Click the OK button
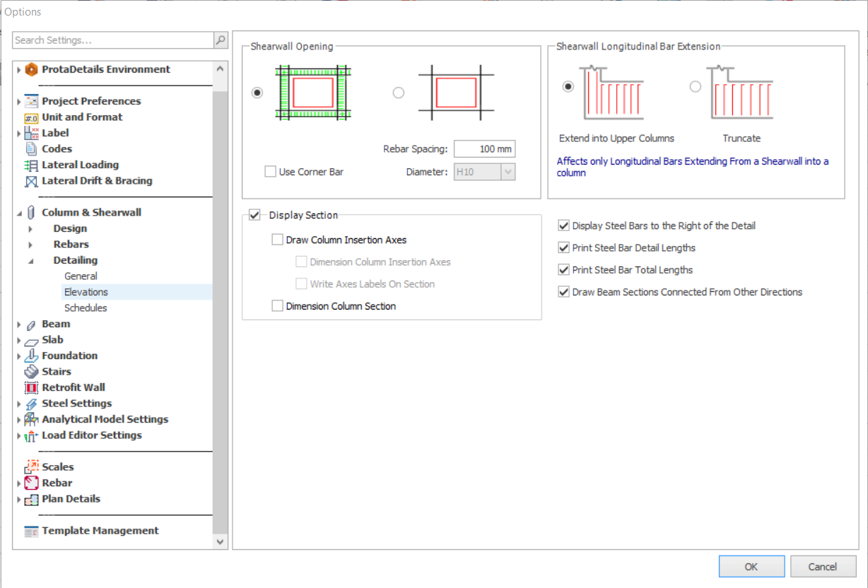 (x=751, y=566)
